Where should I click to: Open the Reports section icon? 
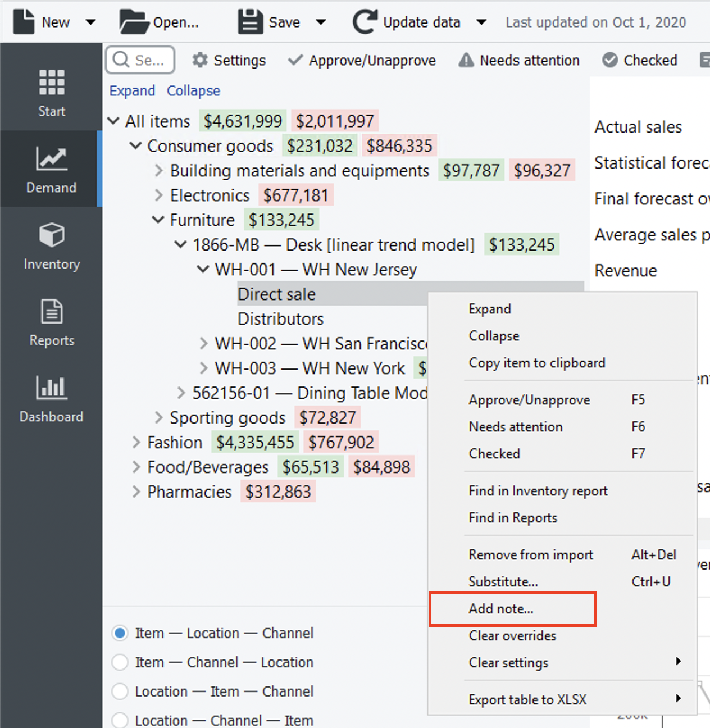52,312
